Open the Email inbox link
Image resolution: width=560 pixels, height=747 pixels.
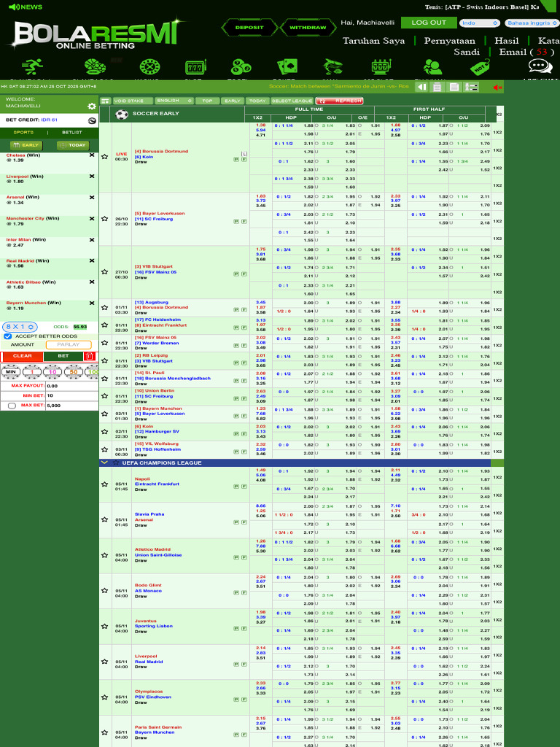(526, 52)
